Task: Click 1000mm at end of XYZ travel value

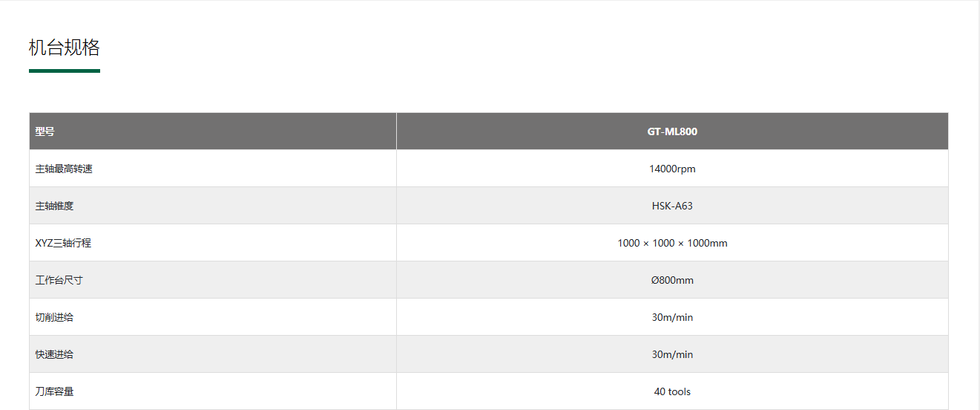Action: [707, 243]
